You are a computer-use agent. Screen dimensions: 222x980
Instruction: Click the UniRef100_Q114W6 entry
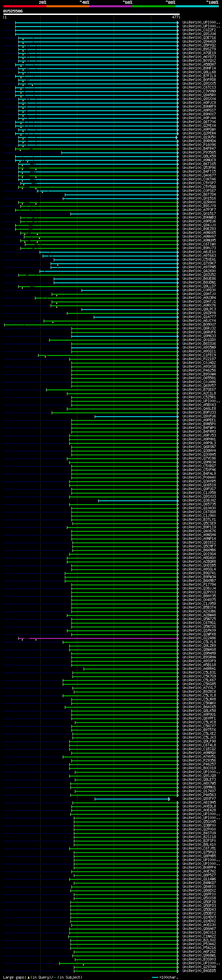pyautogui.click(x=199, y=879)
